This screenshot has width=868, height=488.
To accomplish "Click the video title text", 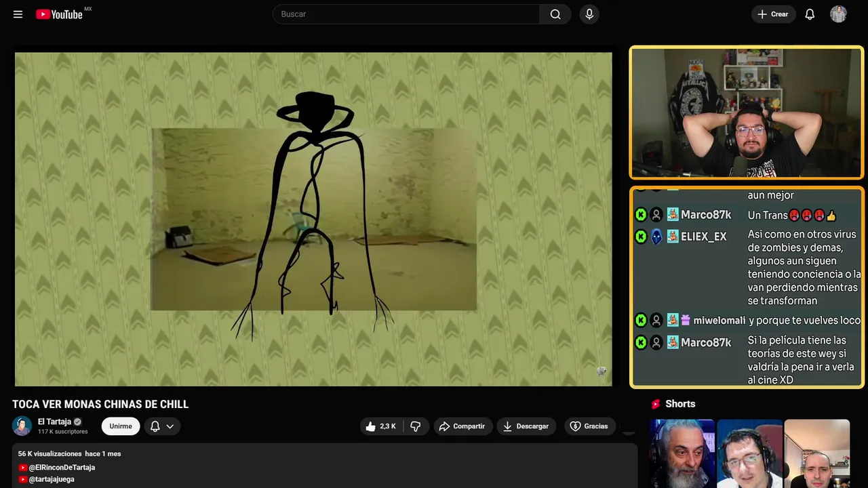I will click(100, 405).
